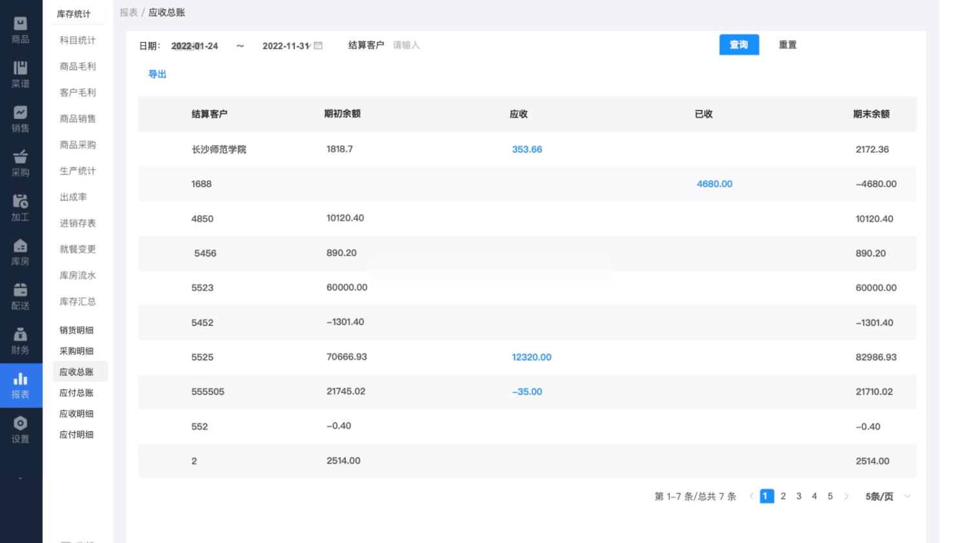Select the 报表 chart icon
The height and width of the screenshot is (543, 980).
21,379
